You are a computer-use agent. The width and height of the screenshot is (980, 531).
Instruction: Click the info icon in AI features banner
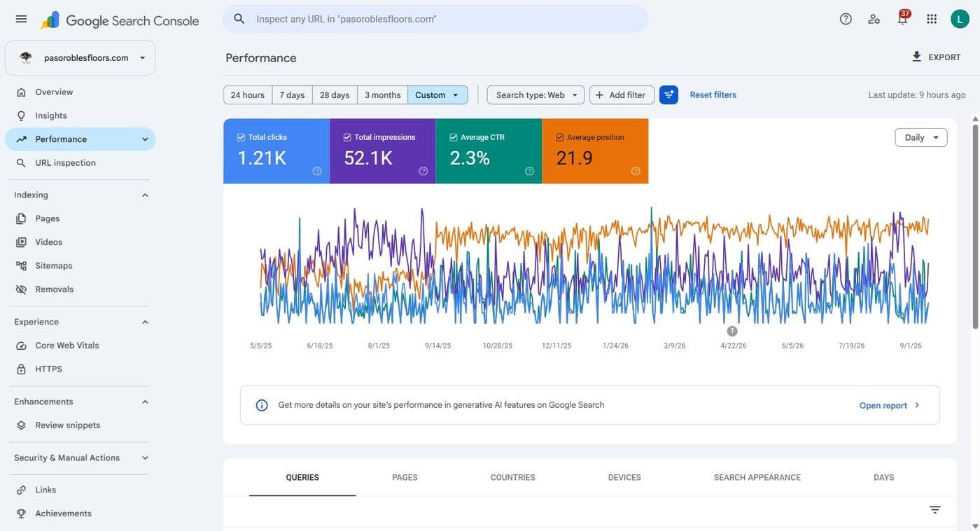pyautogui.click(x=262, y=405)
